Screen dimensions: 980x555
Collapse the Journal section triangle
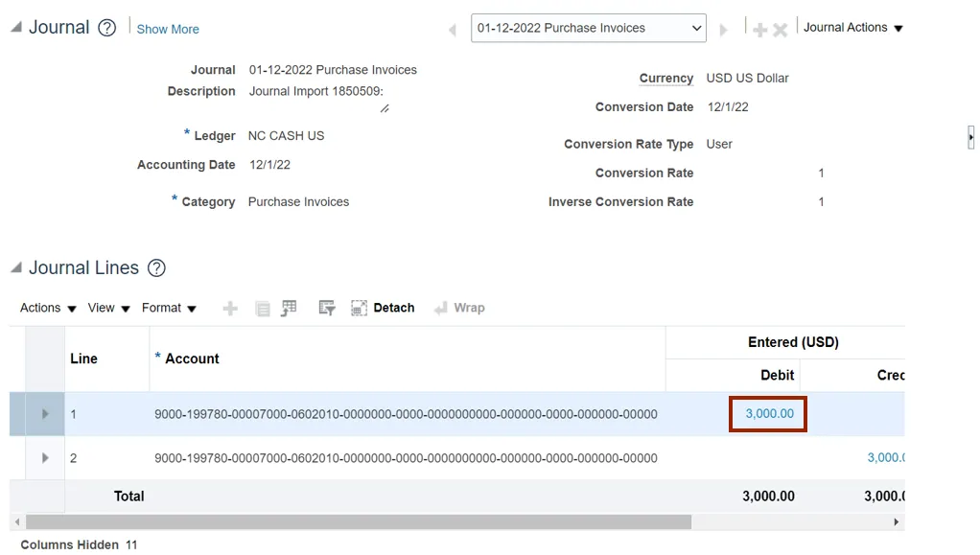[16, 28]
